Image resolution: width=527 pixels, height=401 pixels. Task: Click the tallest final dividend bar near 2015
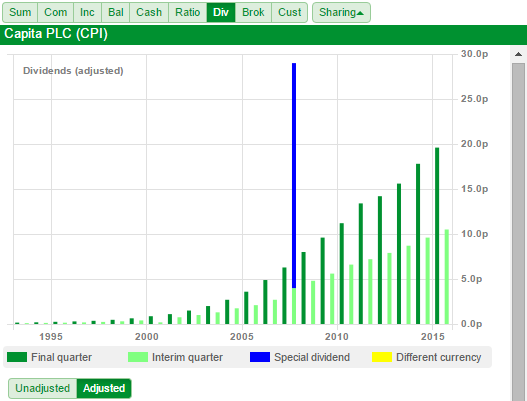[x=437, y=235]
